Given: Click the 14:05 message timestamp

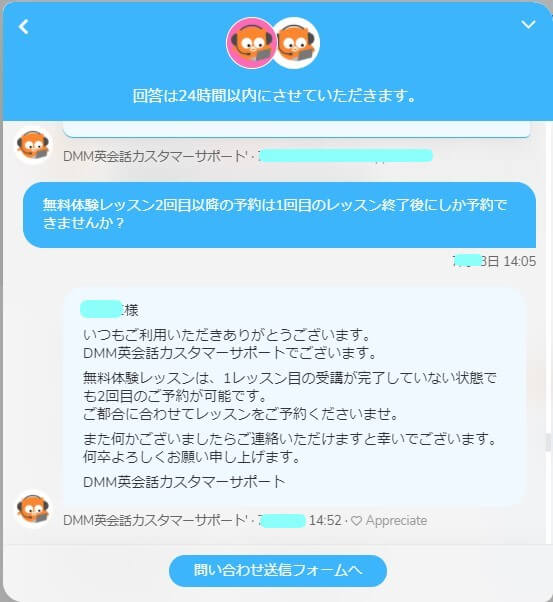Looking at the screenshot, I should [520, 261].
